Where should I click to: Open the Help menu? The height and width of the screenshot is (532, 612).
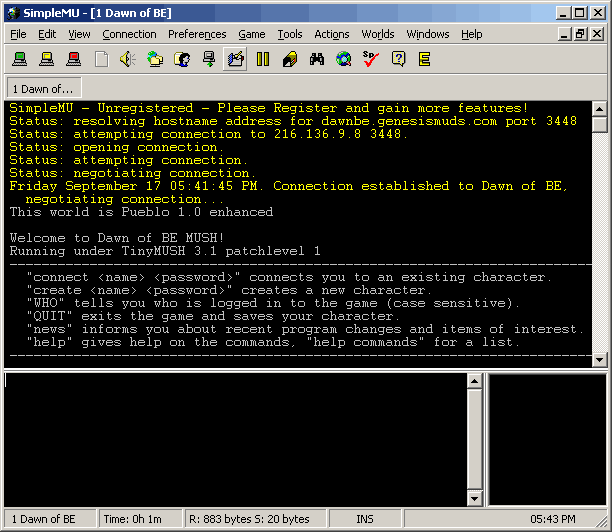coord(471,34)
